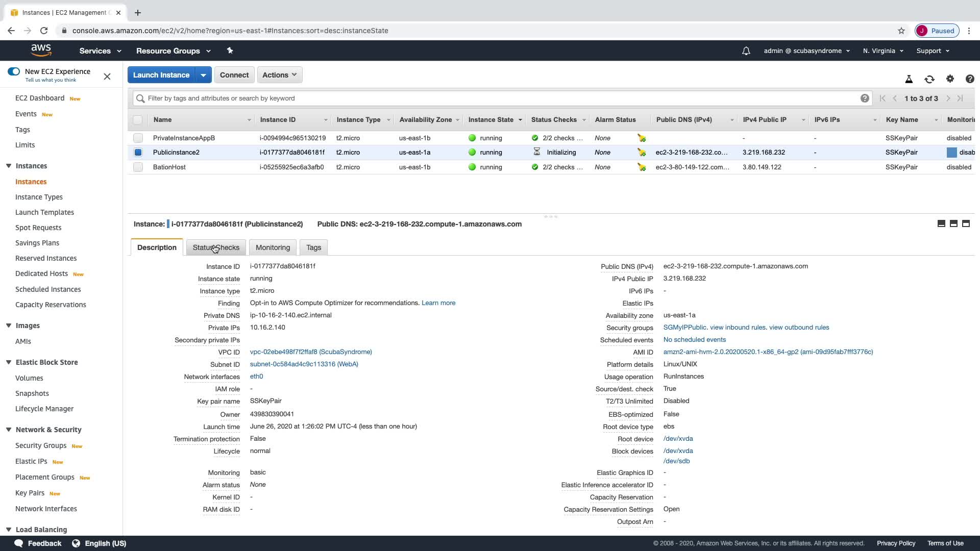
Task: Check the BationHost row checkbox
Action: (138, 167)
